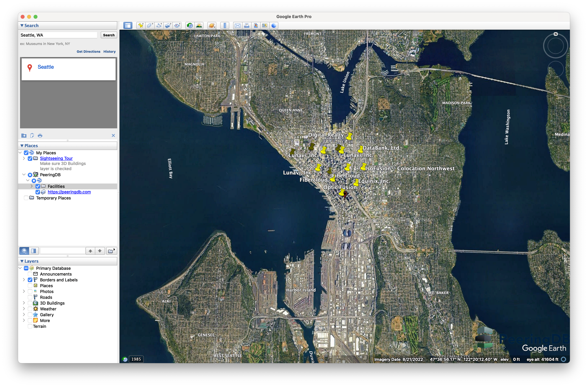Viewport: 588px width, 387px height.
Task: Click the Get Directions link
Action: pos(88,52)
